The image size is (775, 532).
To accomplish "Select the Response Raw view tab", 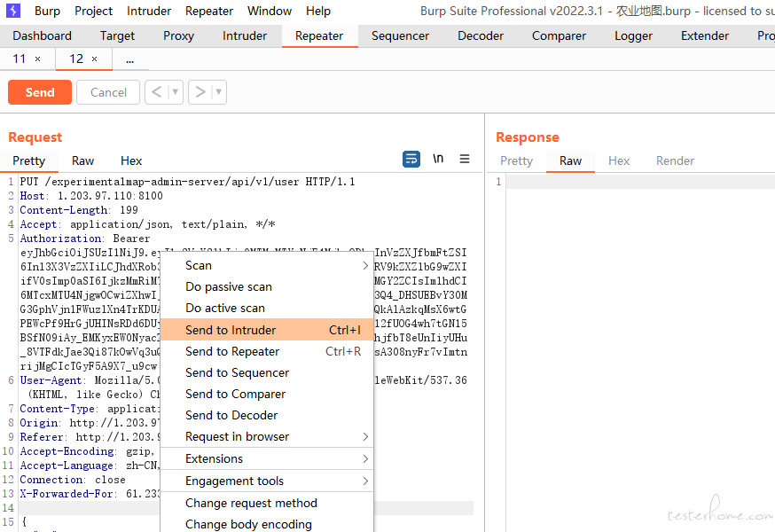I will [x=570, y=160].
